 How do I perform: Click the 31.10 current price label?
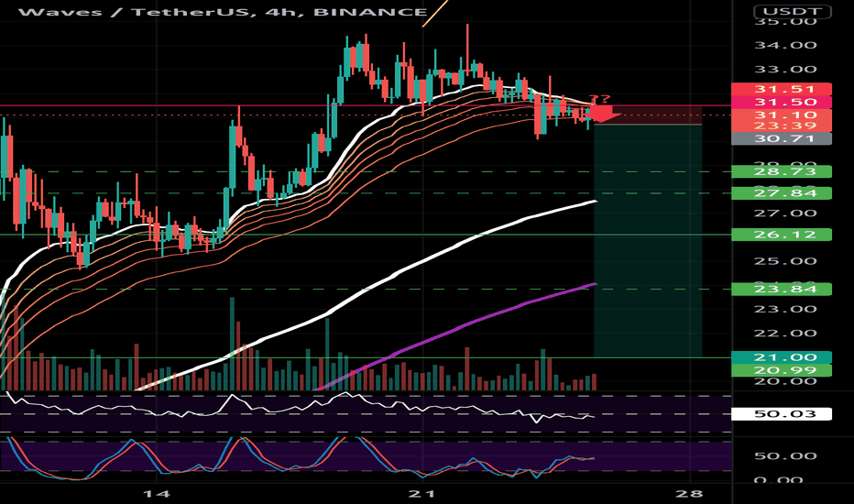782,115
